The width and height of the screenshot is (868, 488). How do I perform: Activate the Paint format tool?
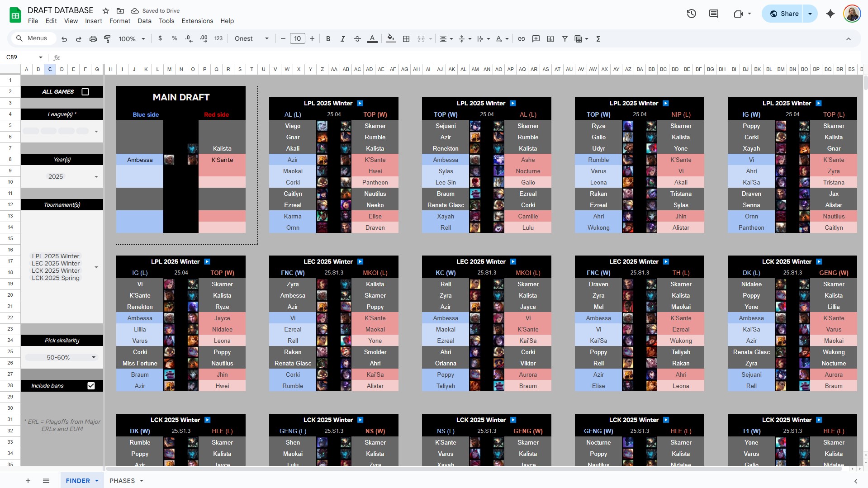[x=107, y=39]
